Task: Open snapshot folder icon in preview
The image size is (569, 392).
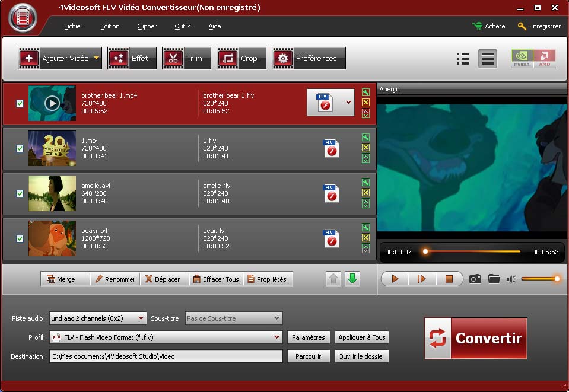Action: tap(494, 279)
